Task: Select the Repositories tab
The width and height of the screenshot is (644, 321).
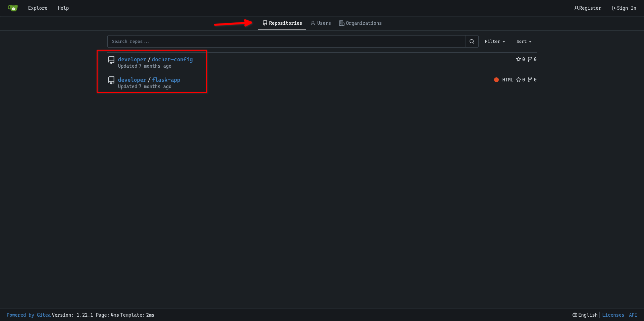Action: pos(282,23)
